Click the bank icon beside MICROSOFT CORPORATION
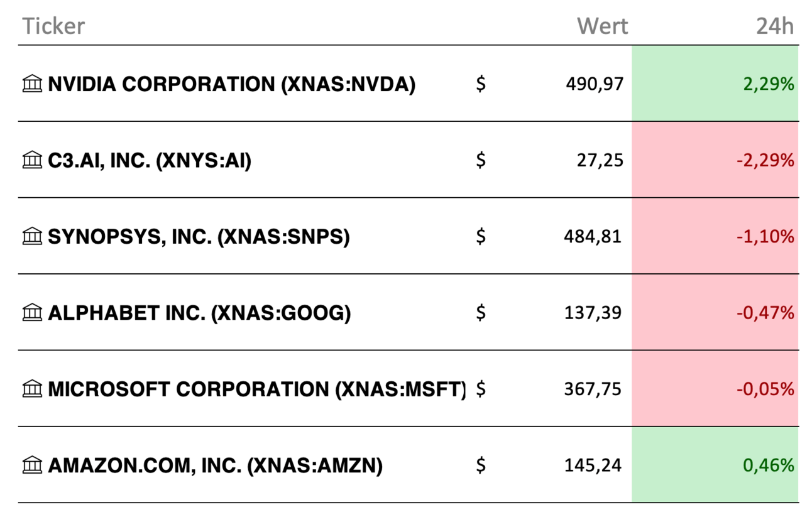The width and height of the screenshot is (812, 517). point(32,389)
